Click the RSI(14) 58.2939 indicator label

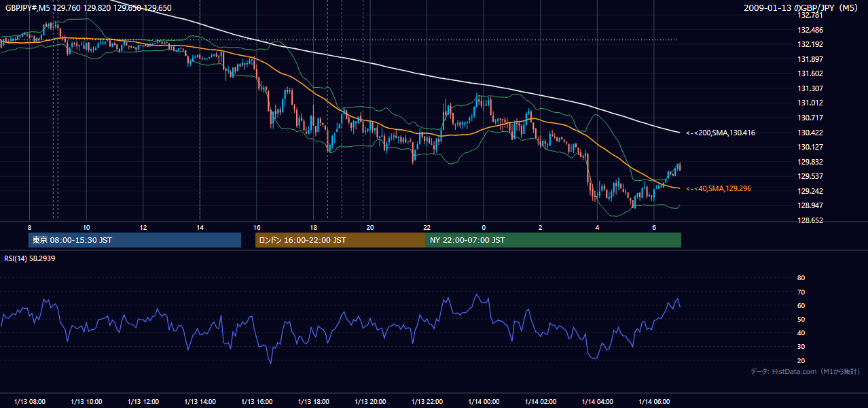[30, 259]
